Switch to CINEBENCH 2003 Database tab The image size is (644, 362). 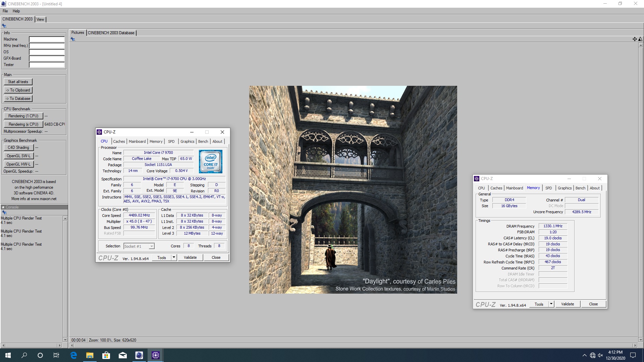(x=111, y=33)
